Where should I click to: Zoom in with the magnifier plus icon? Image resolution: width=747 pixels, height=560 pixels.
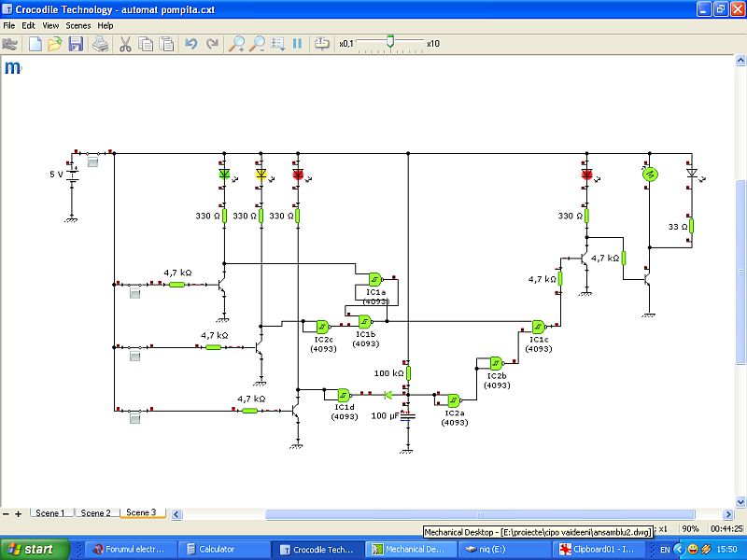237,44
